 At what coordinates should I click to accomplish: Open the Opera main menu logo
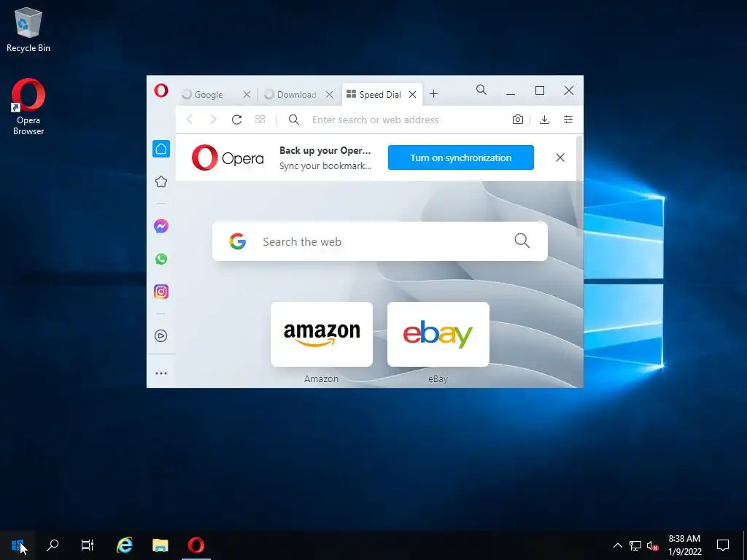pos(161,90)
